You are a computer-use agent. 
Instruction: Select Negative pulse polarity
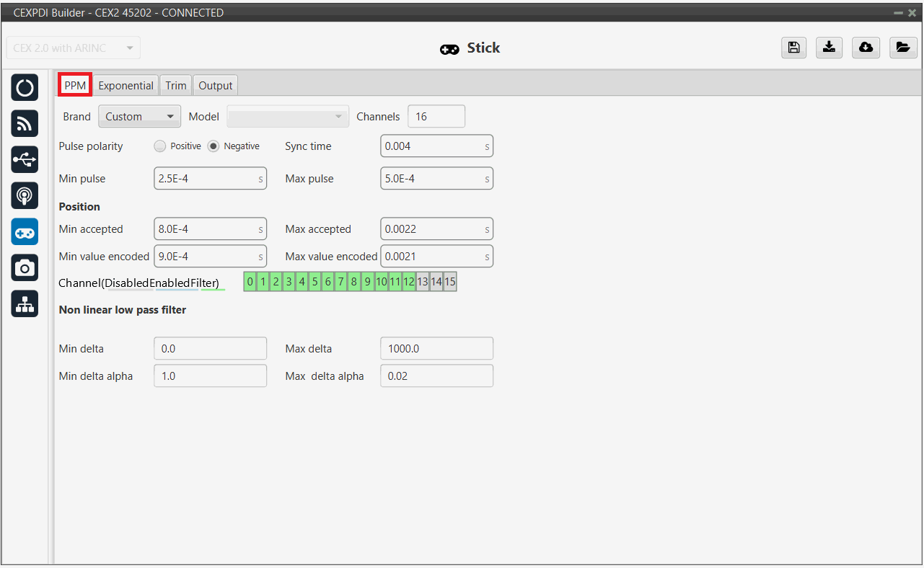pyautogui.click(x=214, y=146)
